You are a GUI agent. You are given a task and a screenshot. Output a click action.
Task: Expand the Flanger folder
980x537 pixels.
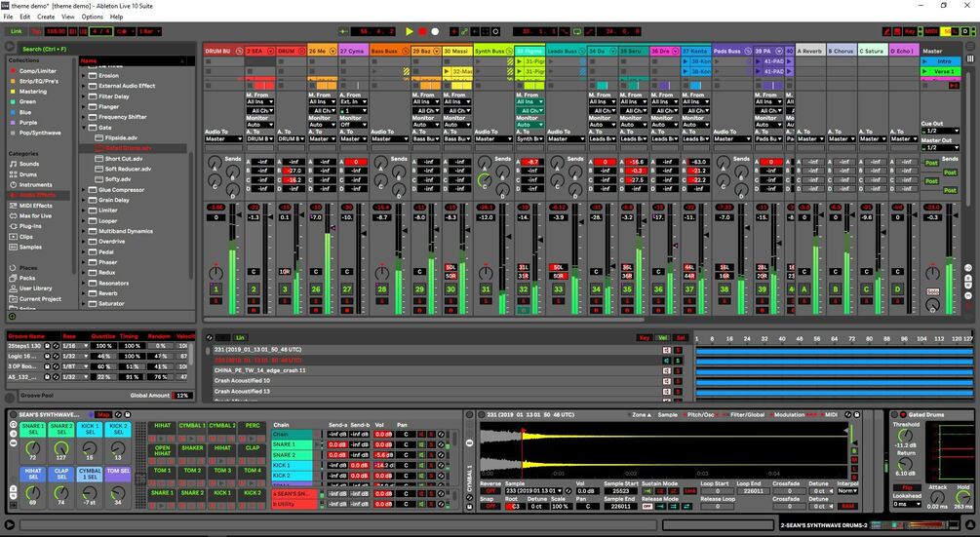click(84, 107)
